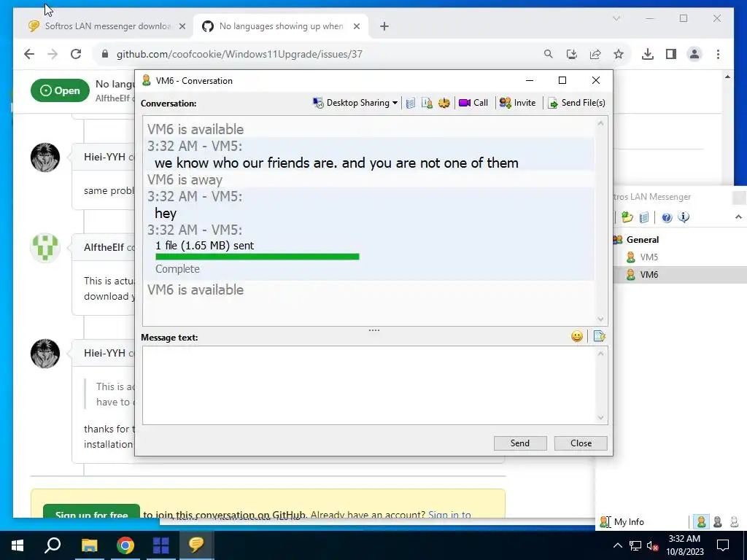Click the browser back arrow
The width and height of the screenshot is (747, 560).
29,54
